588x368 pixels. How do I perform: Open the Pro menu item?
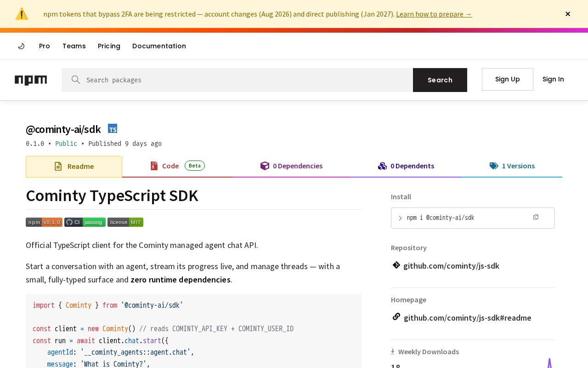point(45,46)
